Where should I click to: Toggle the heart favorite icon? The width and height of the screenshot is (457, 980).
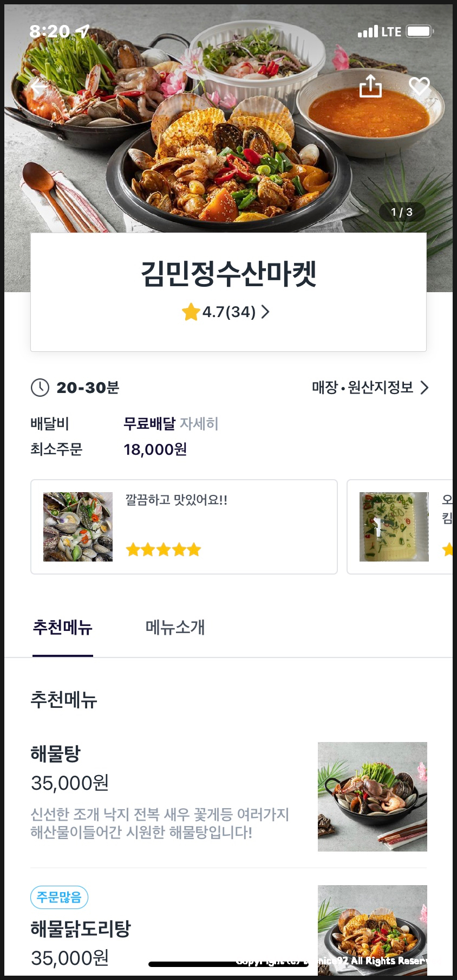pos(419,86)
